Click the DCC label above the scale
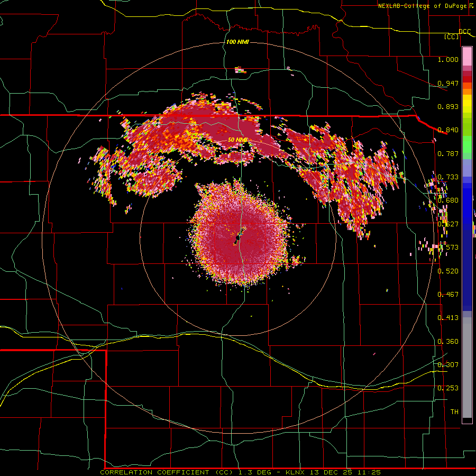This screenshot has height=476, width=476. coord(465,32)
